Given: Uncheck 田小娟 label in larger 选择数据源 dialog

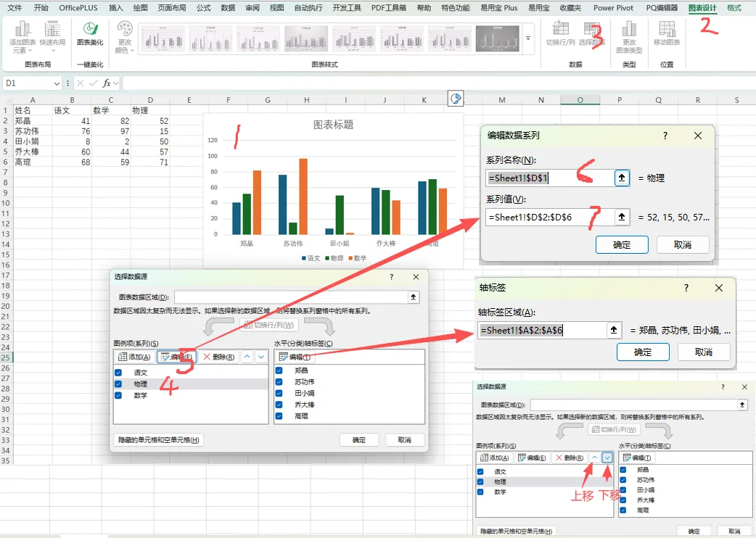Looking at the screenshot, I should [279, 393].
